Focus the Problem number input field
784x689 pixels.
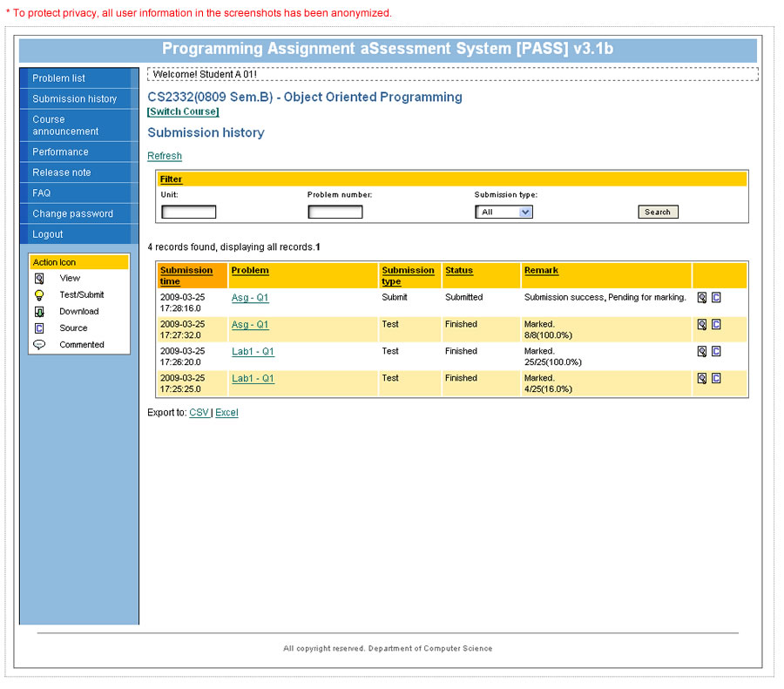[335, 212]
